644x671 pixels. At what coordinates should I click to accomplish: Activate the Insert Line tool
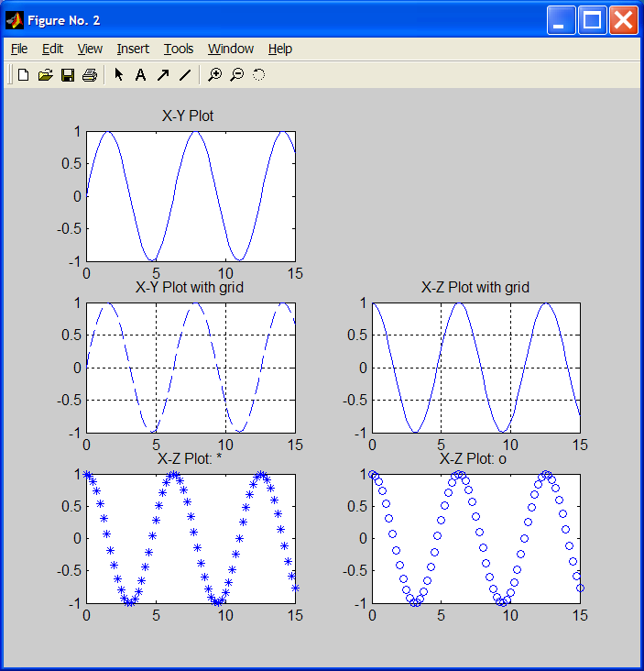tap(185, 75)
